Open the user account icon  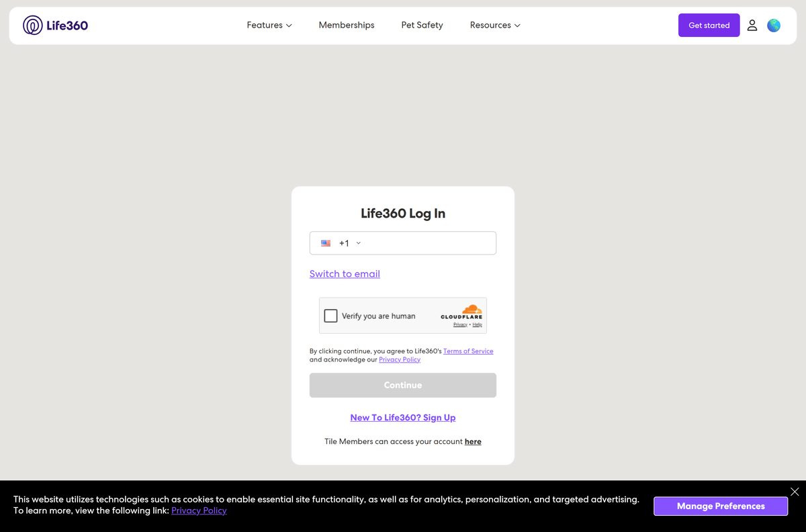coord(752,26)
